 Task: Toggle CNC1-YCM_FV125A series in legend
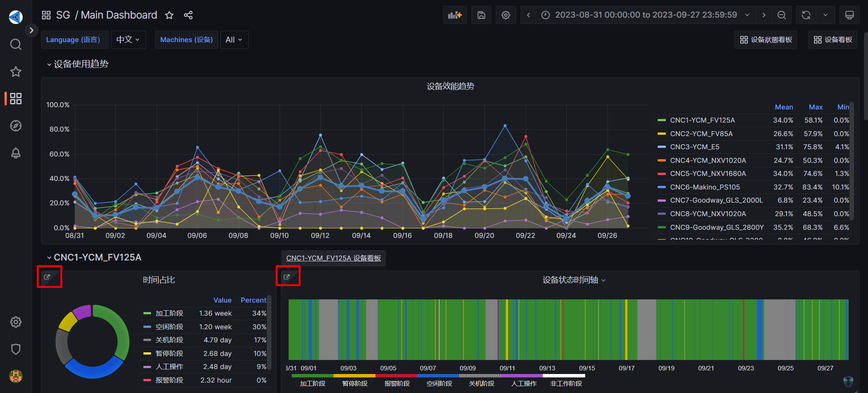pos(702,120)
